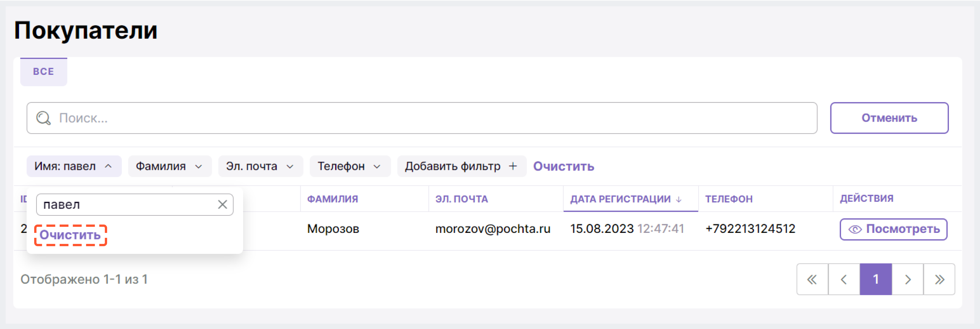Click the 15.08.2023 12:47:41 registration date

(x=627, y=229)
